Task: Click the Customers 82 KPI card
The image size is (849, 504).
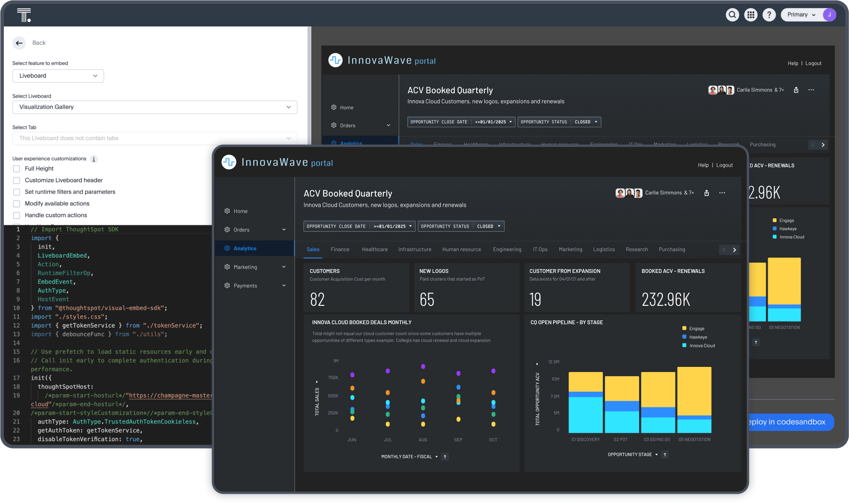Action: [357, 287]
